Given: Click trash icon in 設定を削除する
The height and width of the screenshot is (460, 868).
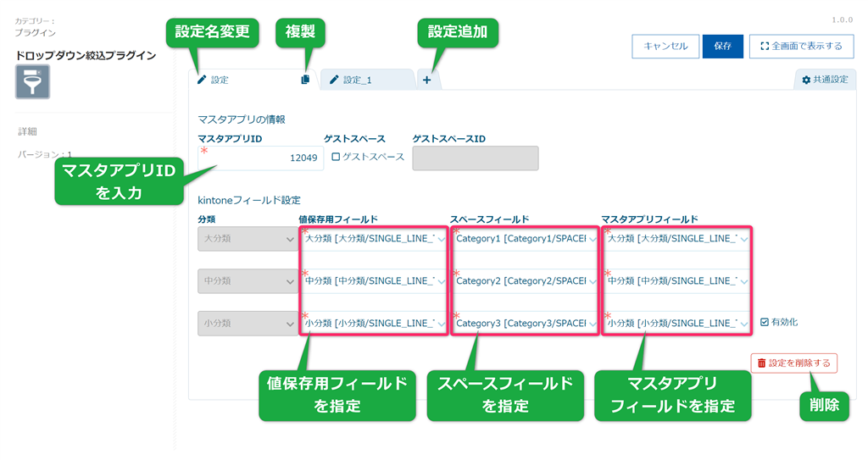Looking at the screenshot, I should pyautogui.click(x=762, y=363).
